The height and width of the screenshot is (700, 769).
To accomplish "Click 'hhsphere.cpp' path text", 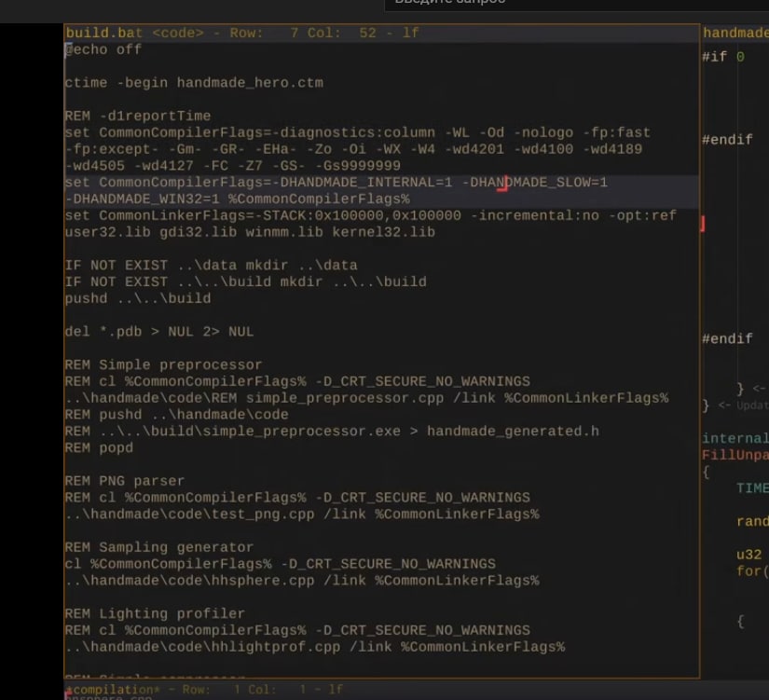I will point(262,581).
